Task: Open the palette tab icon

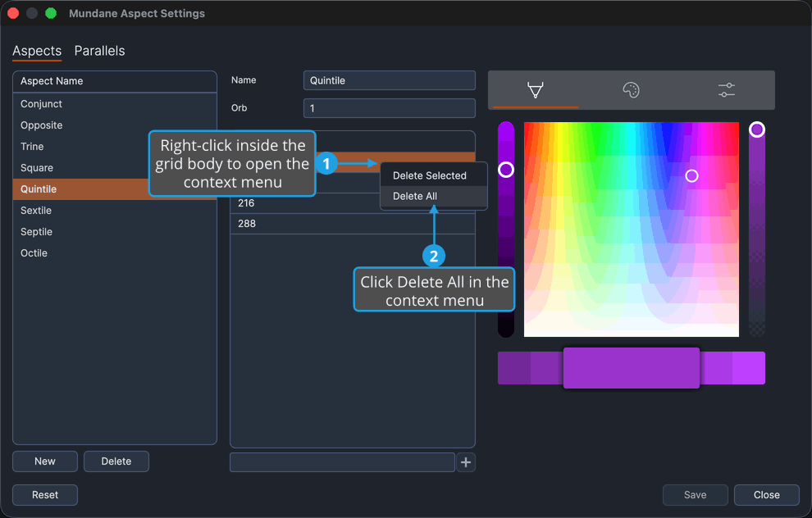Action: click(631, 90)
